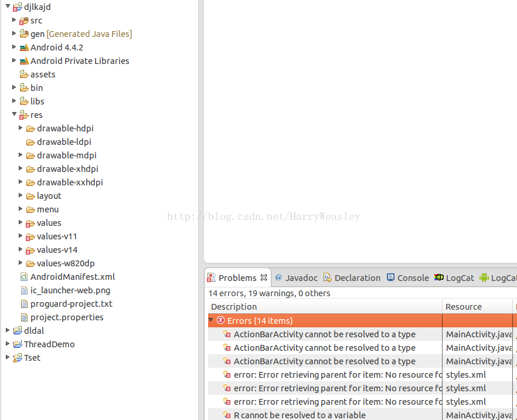Viewport: 517px width, 420px height.
Task: Expand the drawable-hdpi folder
Action: [21, 128]
